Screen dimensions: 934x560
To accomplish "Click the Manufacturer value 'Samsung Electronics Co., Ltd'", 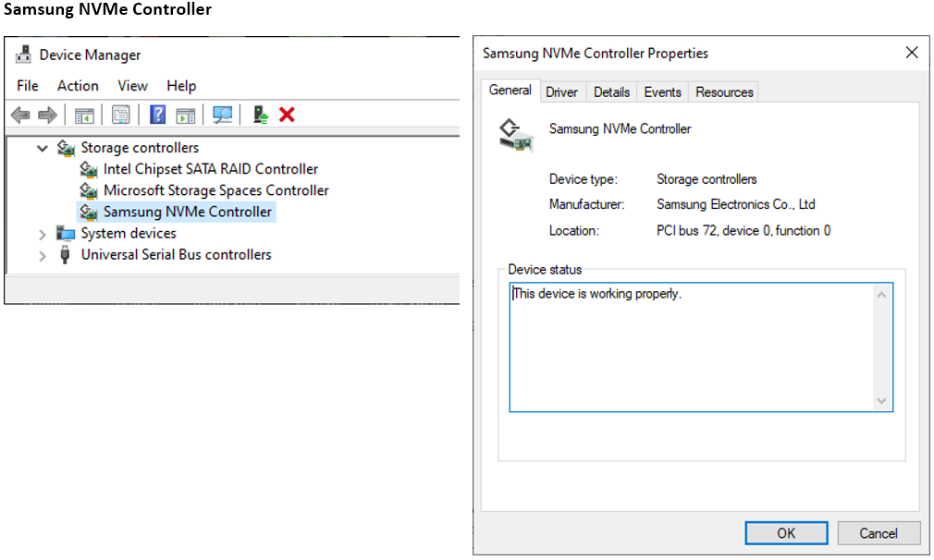I will click(736, 204).
